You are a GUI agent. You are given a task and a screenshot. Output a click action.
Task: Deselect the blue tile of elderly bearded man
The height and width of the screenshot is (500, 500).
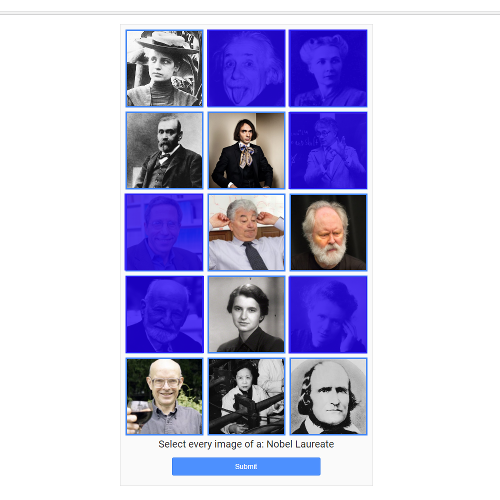click(164, 314)
